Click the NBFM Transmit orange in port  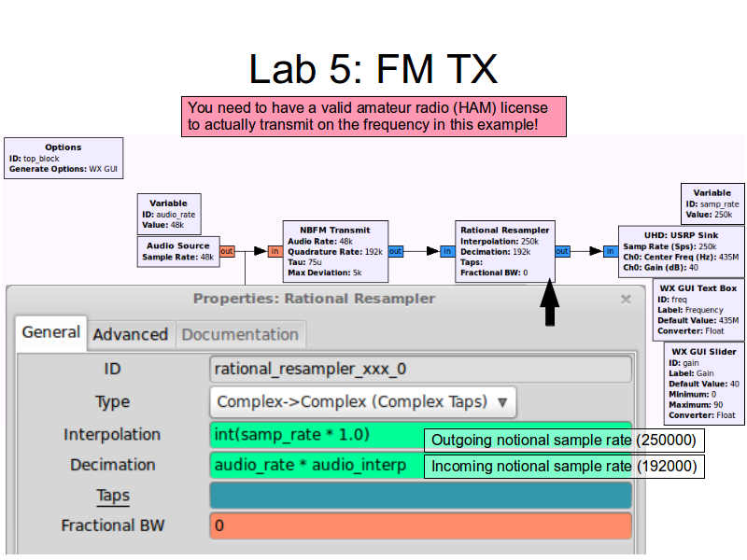275,251
